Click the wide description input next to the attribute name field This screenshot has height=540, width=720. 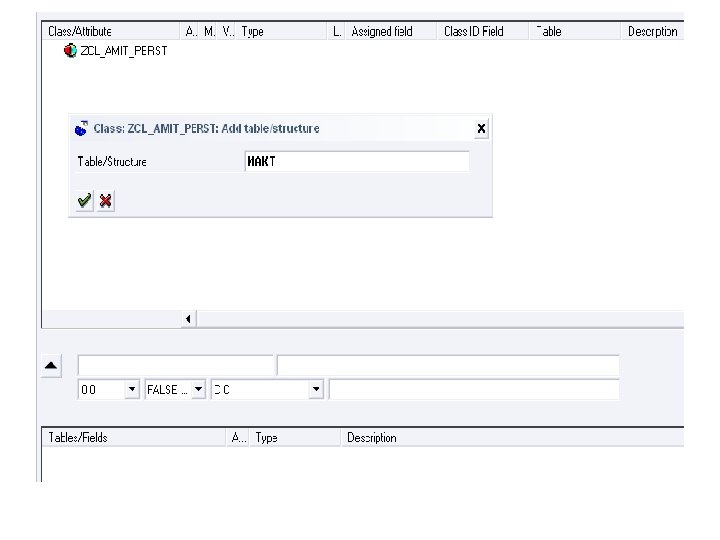448,366
